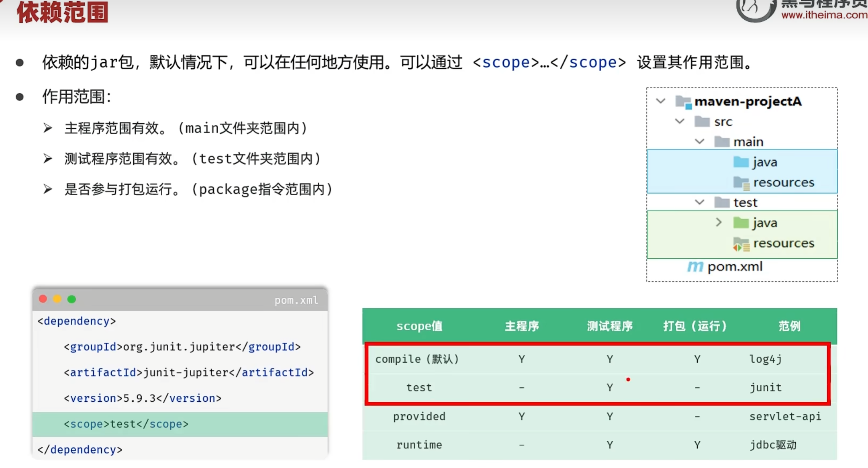
Task: Click the src folder icon
Action: [x=702, y=121]
